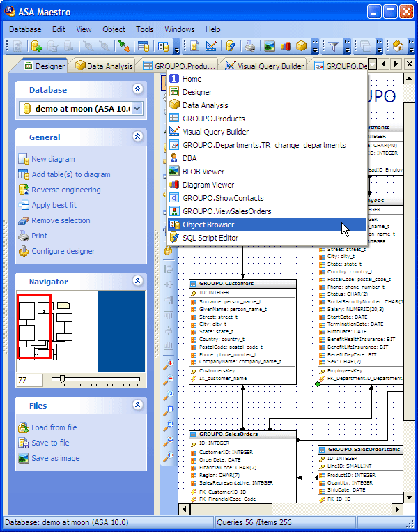The image size is (418, 532).
Task: Click the zoom value field showing 77
Action: pyautogui.click(x=29, y=381)
